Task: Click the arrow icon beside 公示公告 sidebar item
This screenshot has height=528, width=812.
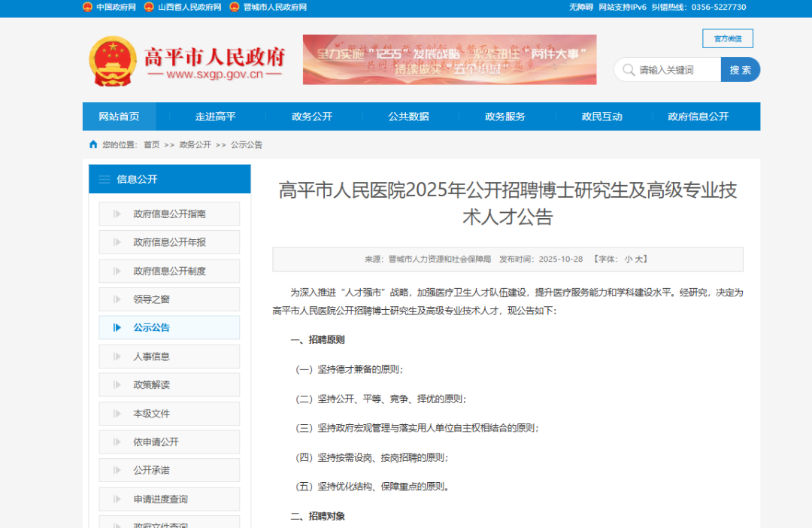Action: pos(117,328)
